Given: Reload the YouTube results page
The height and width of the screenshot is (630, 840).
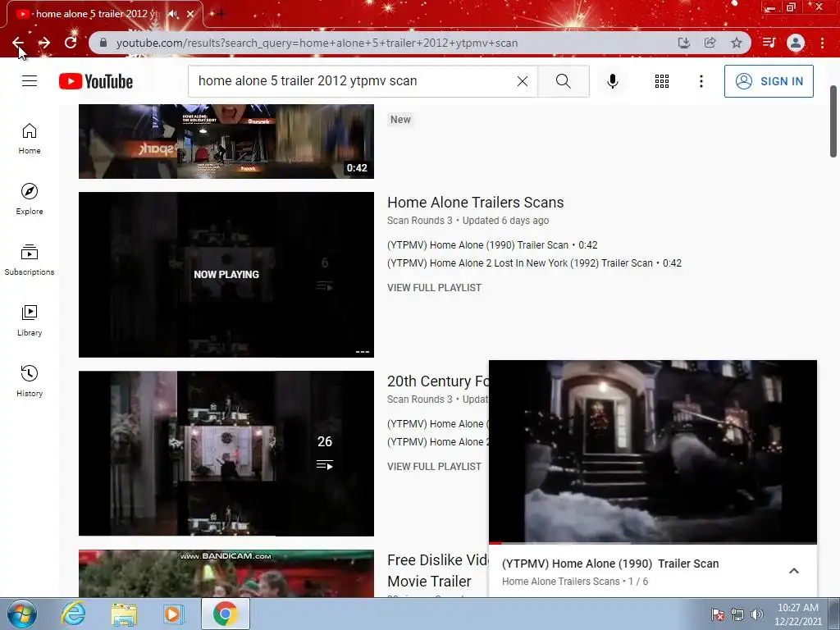Looking at the screenshot, I should (x=71, y=43).
